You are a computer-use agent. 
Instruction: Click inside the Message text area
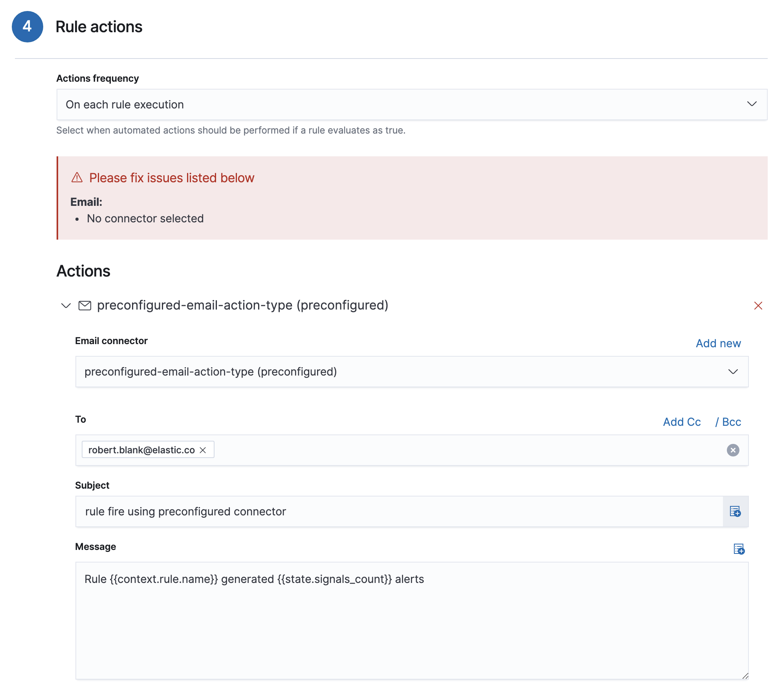(x=412, y=621)
